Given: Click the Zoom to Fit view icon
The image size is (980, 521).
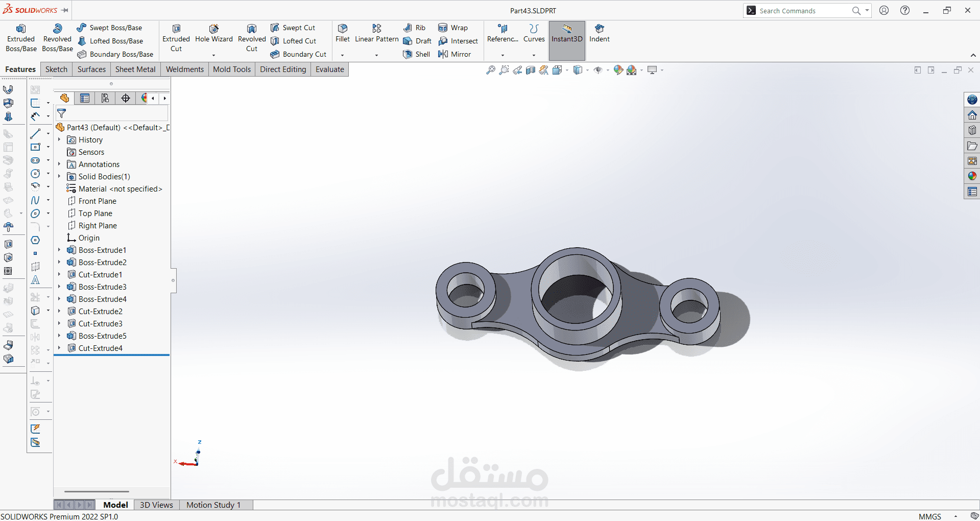Looking at the screenshot, I should click(491, 70).
